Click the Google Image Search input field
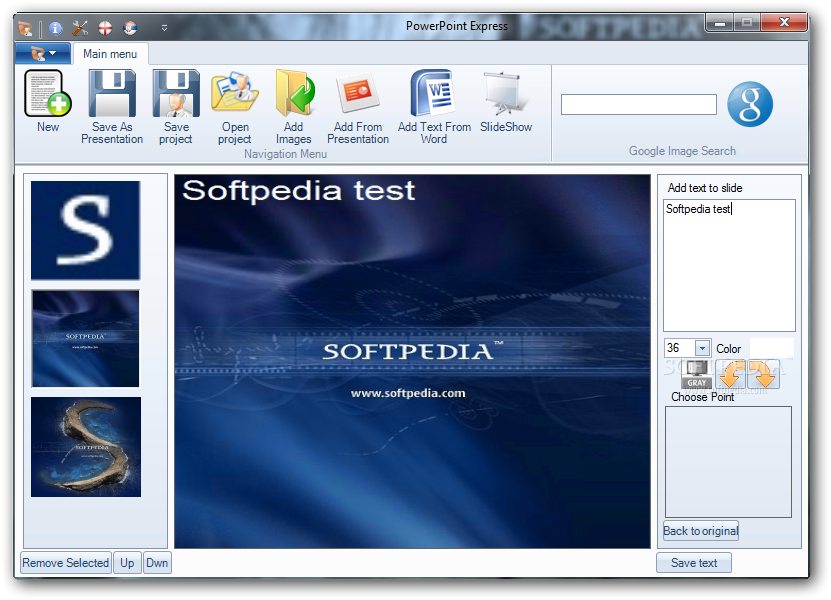The width and height of the screenshot is (831, 600). pos(639,104)
